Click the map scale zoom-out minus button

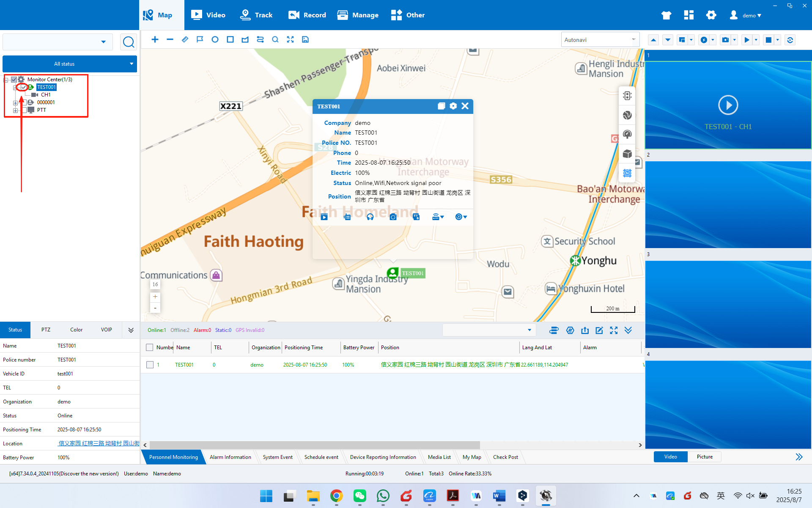155,308
